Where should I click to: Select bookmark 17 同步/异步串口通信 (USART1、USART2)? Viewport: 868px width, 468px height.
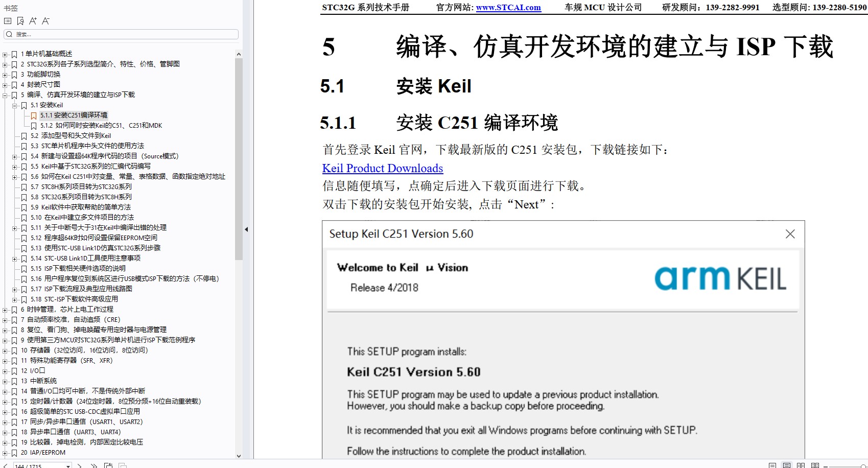[82, 422]
